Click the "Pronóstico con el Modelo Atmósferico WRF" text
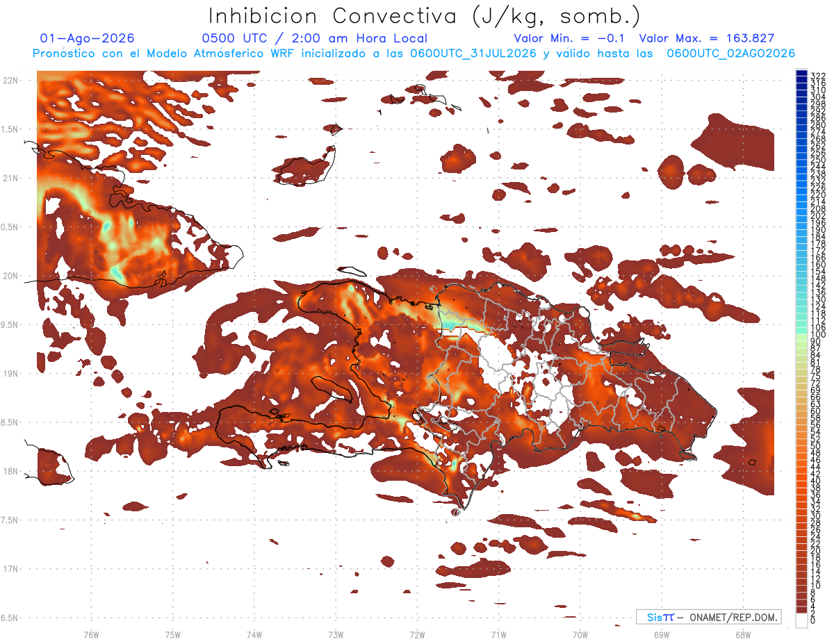This screenshot has height=644, width=834. 165,53
